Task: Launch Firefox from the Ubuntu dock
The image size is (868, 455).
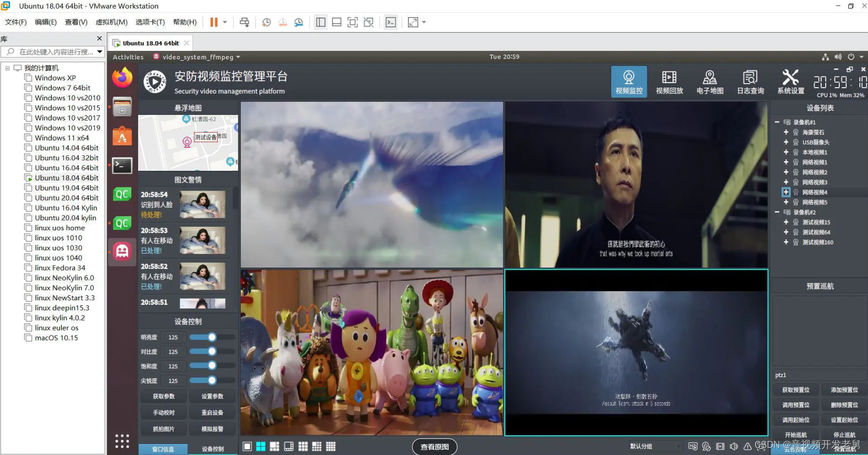Action: tap(122, 78)
